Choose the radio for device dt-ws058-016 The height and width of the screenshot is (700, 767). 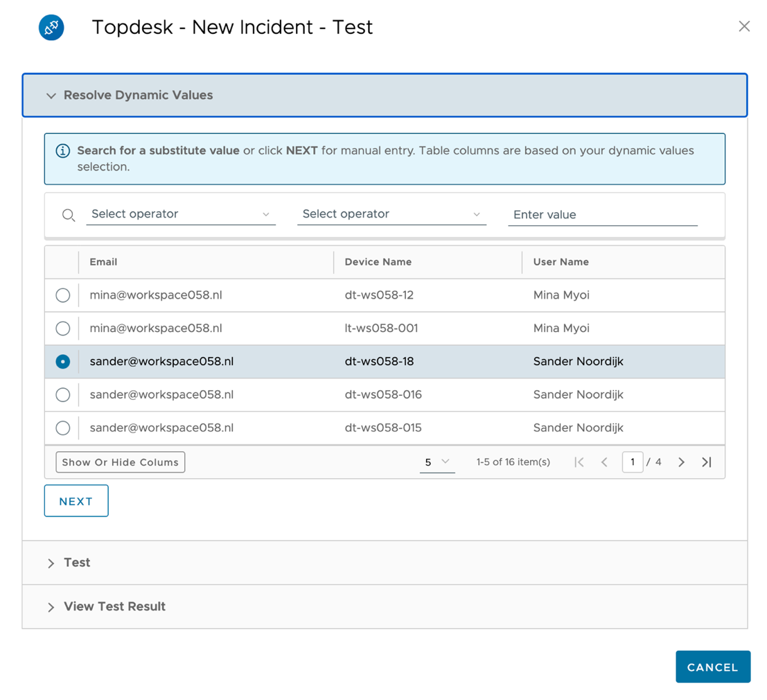pyautogui.click(x=63, y=395)
